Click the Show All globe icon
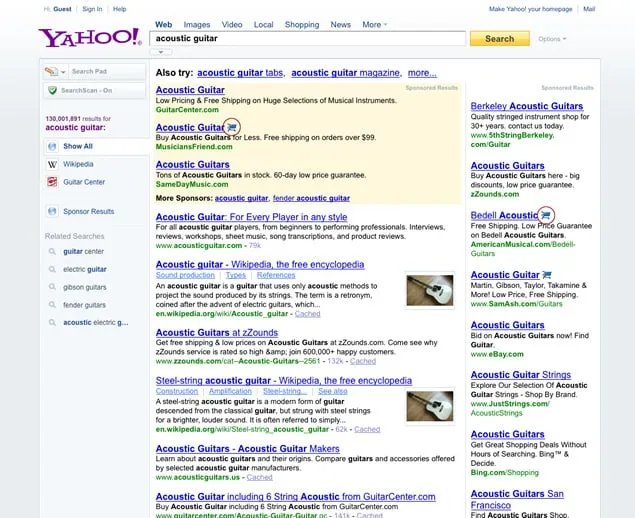 [52, 146]
